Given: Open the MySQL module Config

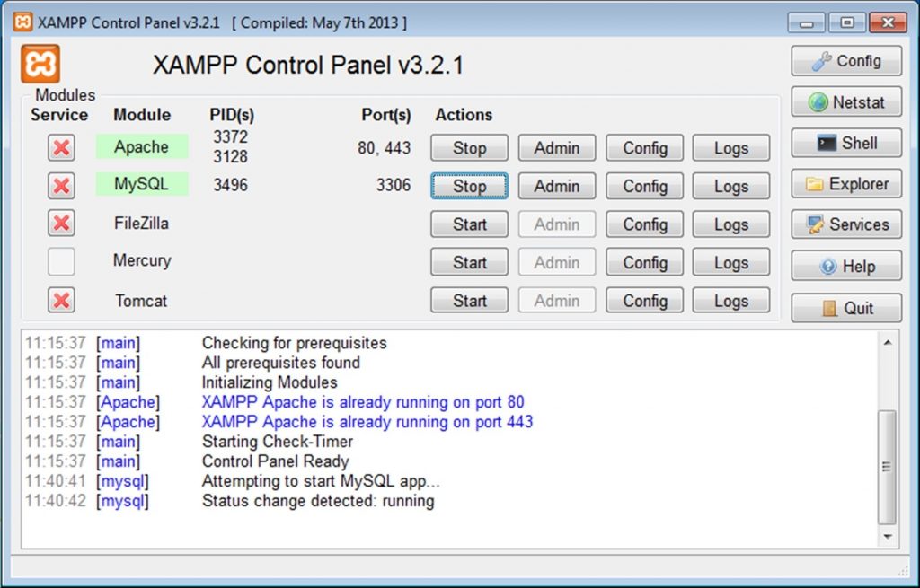Looking at the screenshot, I should (645, 186).
